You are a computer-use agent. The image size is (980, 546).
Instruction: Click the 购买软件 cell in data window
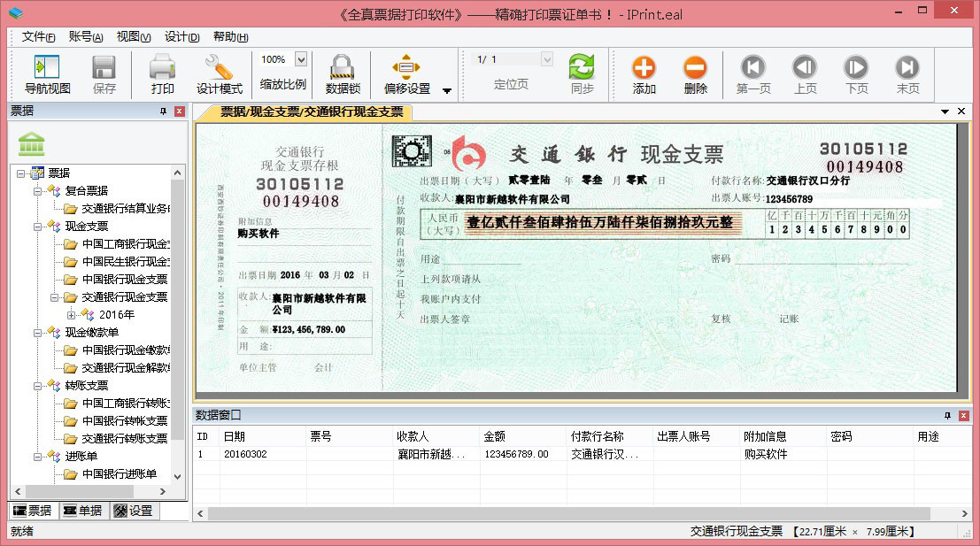783,454
